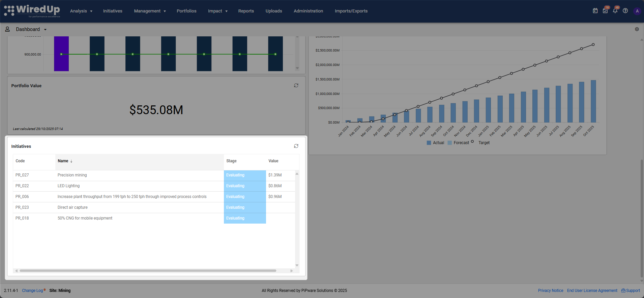Select the PR_027 code cell
The width and height of the screenshot is (644, 298).
click(22, 175)
